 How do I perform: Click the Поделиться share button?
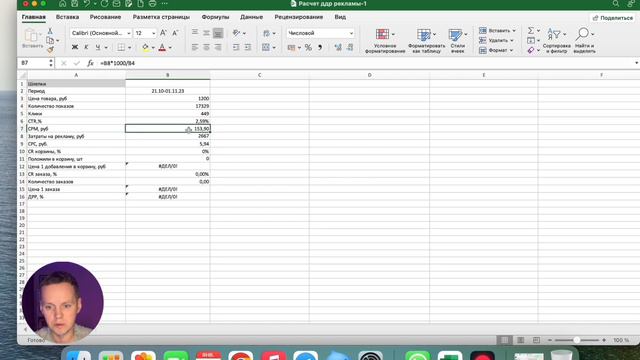pyautogui.click(x=613, y=18)
